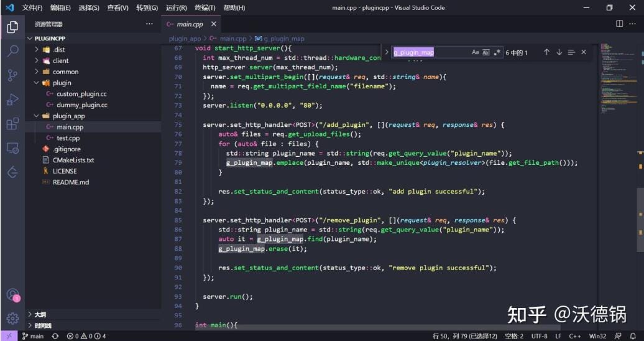Open the Search view in activity bar

click(x=12, y=51)
